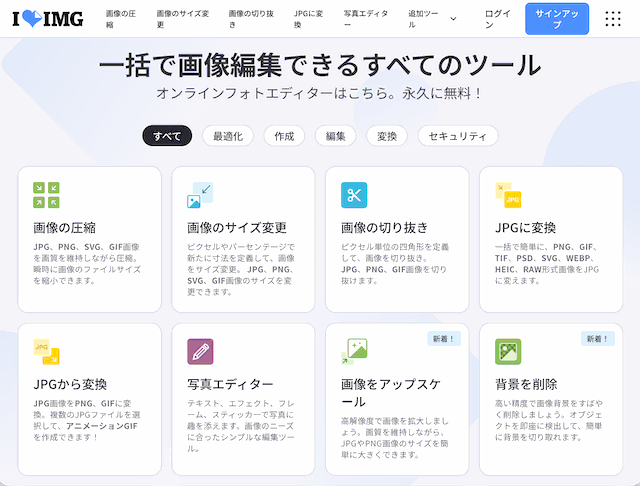This screenshot has width=640, height=486.
Task: Click the resize image icon
Action: pos(200,195)
